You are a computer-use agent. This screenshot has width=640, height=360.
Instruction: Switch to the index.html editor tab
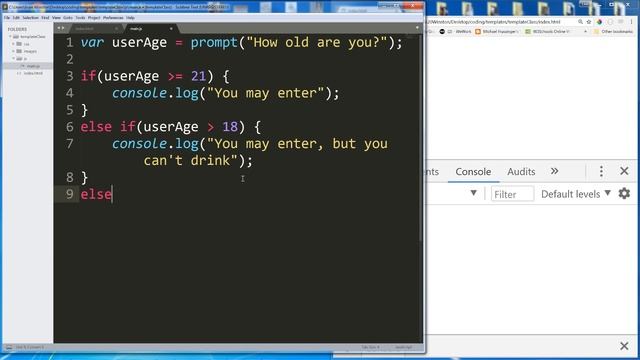pyautogui.click(x=94, y=29)
